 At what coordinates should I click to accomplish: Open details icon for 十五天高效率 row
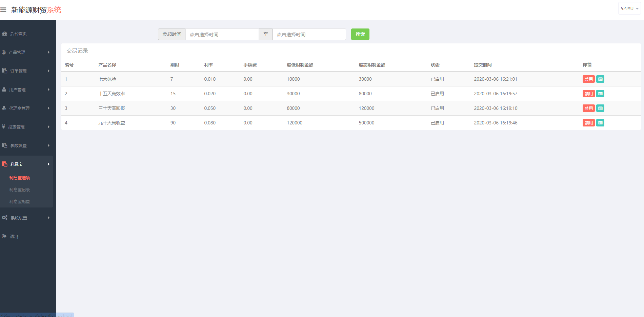click(600, 94)
